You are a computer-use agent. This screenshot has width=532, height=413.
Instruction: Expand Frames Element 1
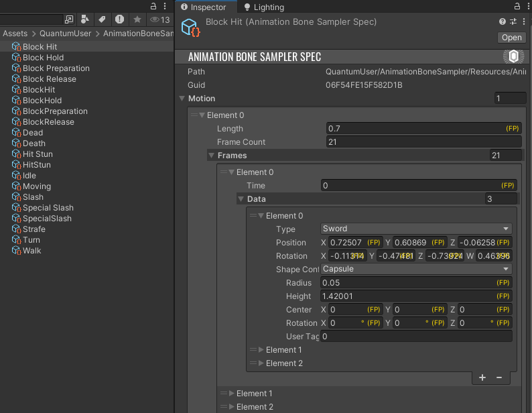pos(232,394)
